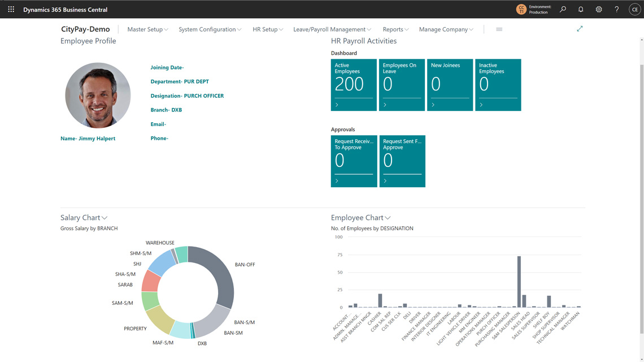Expand the Master Setup menu
644x362 pixels.
147,29
